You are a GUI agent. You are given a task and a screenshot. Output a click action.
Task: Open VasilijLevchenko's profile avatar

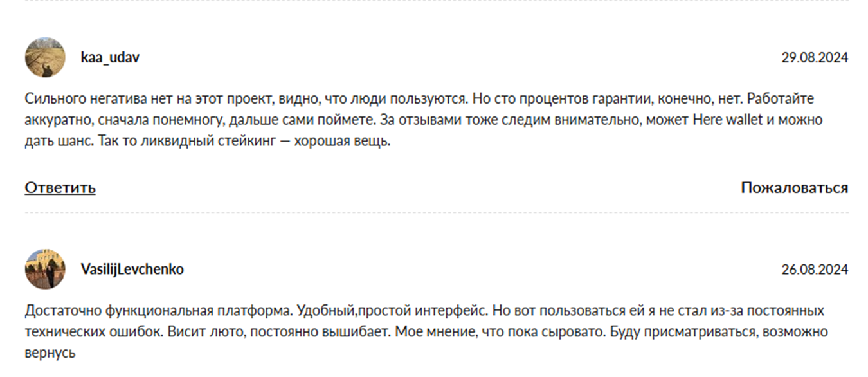(45, 270)
